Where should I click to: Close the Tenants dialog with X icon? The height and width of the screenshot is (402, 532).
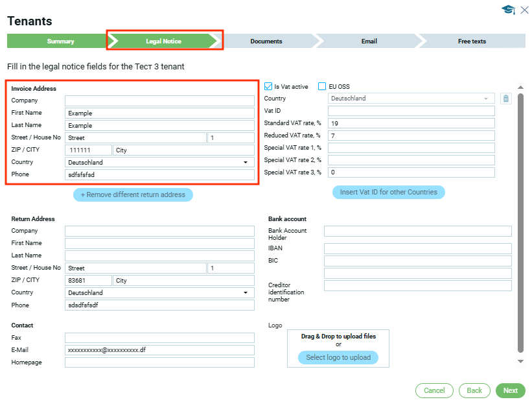[525, 10]
